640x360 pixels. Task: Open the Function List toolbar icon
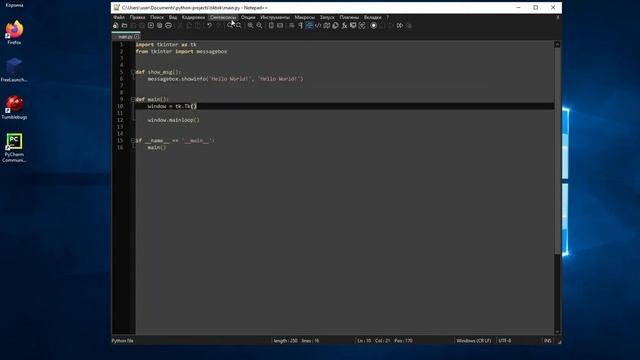tap(344, 25)
